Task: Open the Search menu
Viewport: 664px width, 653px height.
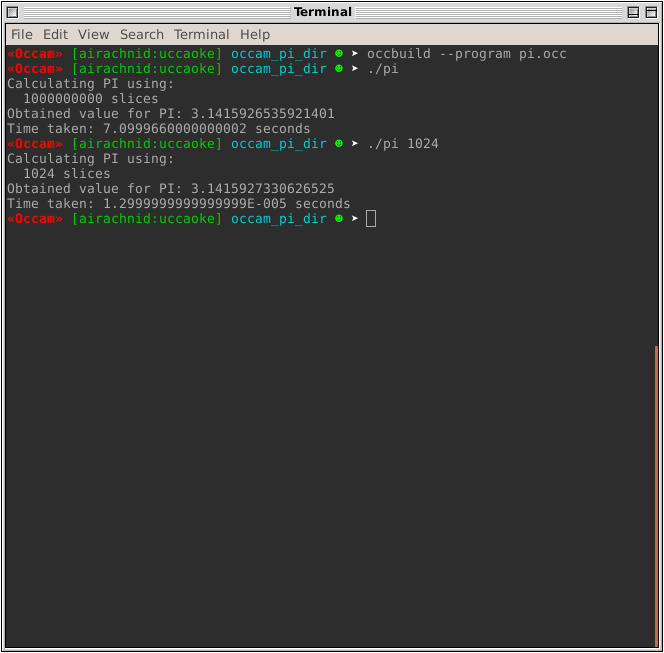Action: coord(142,34)
